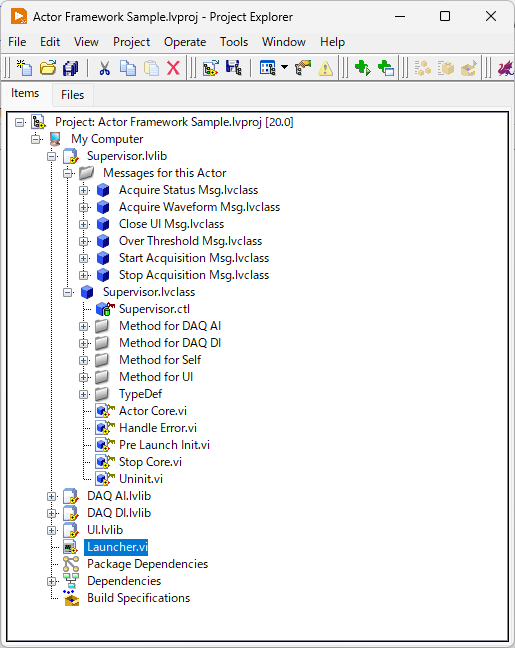Select Start Acquisition Msg.lvclass

194,258
